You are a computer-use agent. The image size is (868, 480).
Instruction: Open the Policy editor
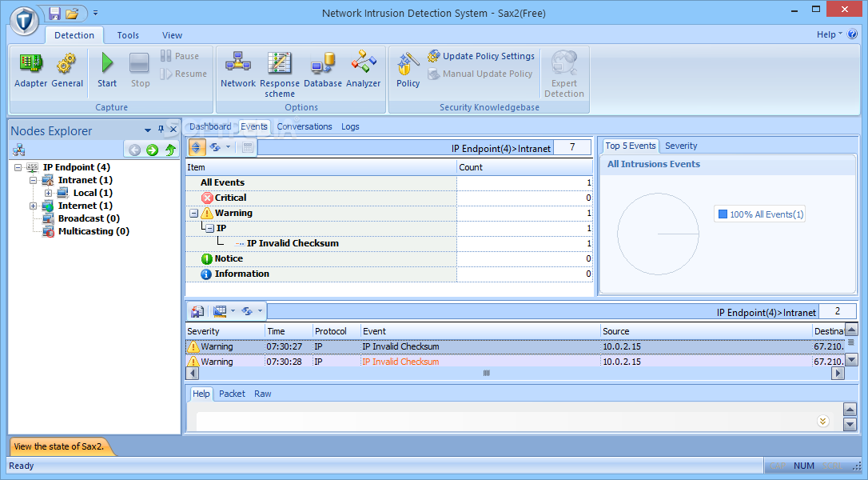point(408,70)
